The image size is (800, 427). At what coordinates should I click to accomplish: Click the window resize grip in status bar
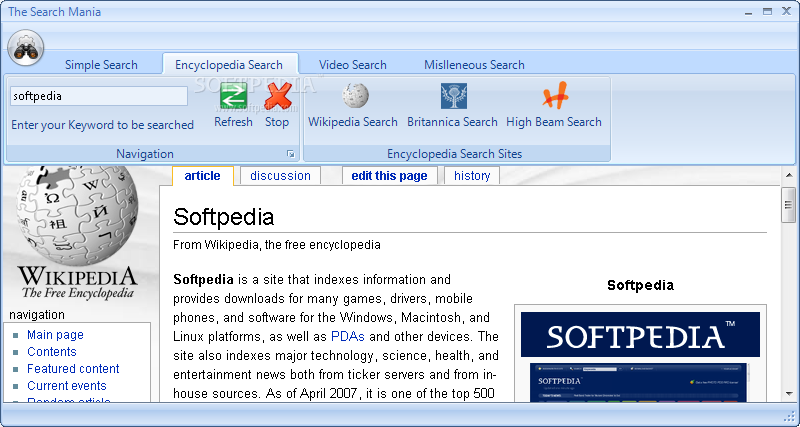tap(788, 415)
